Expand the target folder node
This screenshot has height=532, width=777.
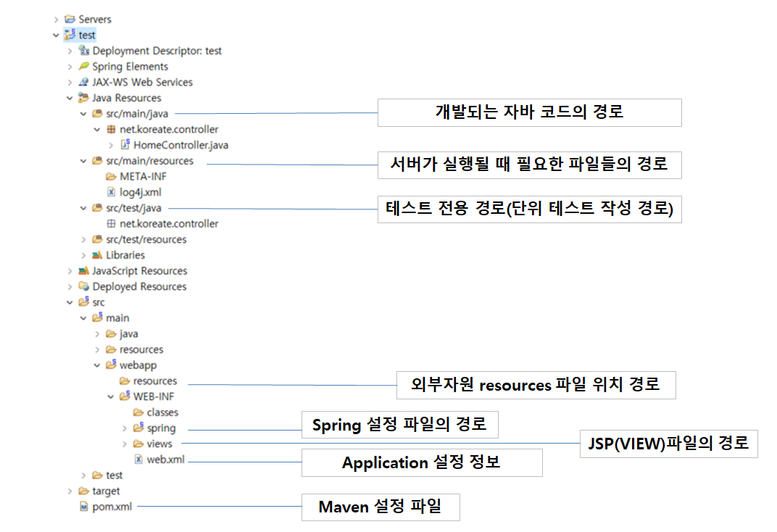tap(70, 491)
